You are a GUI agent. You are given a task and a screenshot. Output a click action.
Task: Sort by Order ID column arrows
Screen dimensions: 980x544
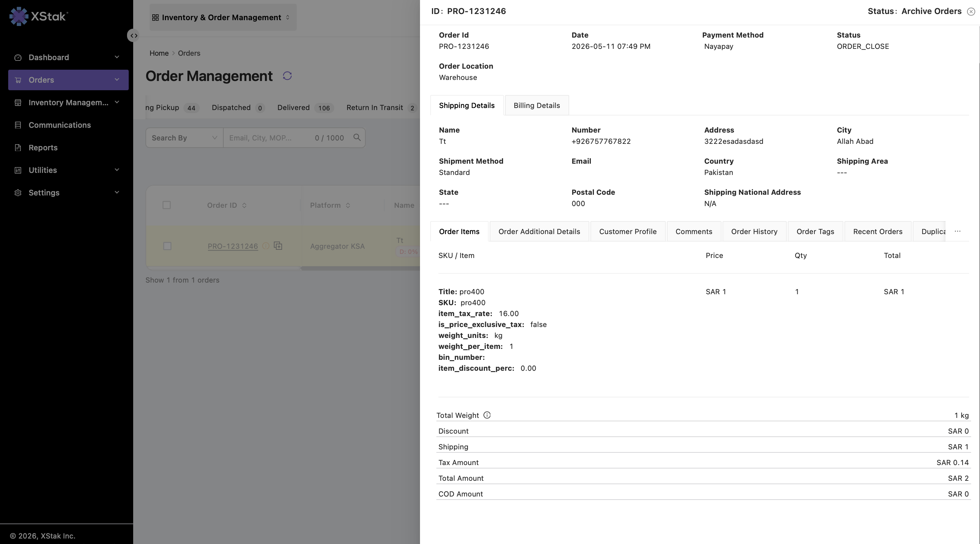(x=244, y=205)
